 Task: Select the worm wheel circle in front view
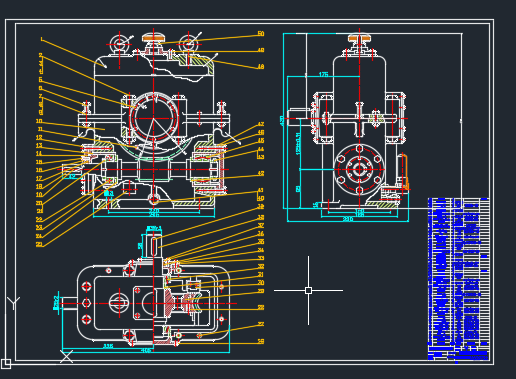coord(154,118)
